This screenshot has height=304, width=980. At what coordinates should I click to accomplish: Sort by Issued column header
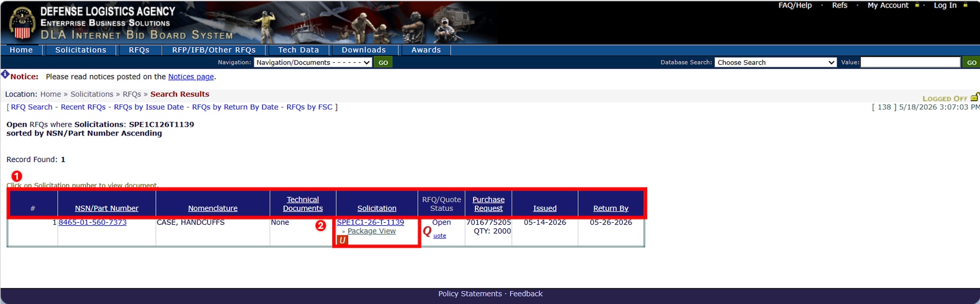pyautogui.click(x=545, y=208)
